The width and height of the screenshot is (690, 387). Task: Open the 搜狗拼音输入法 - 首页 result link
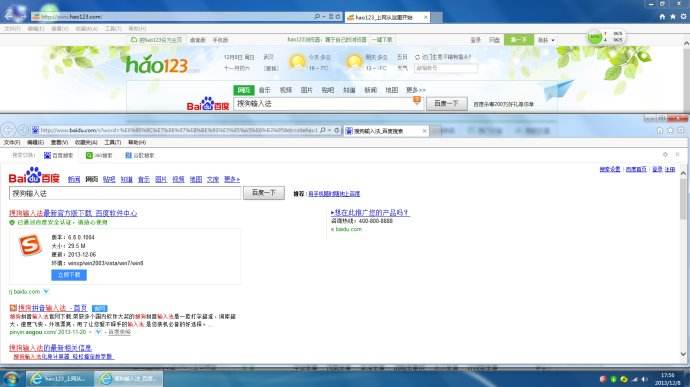pyautogui.click(x=52, y=308)
